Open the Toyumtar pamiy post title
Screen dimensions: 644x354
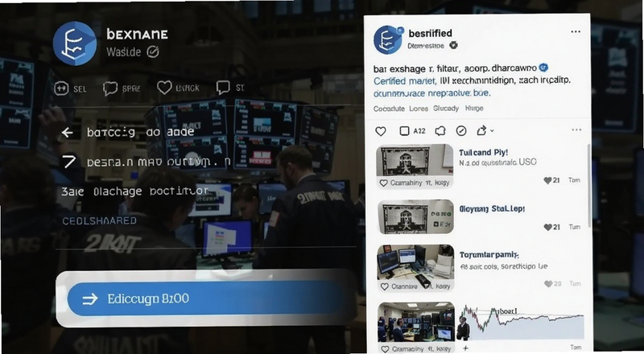(489, 255)
